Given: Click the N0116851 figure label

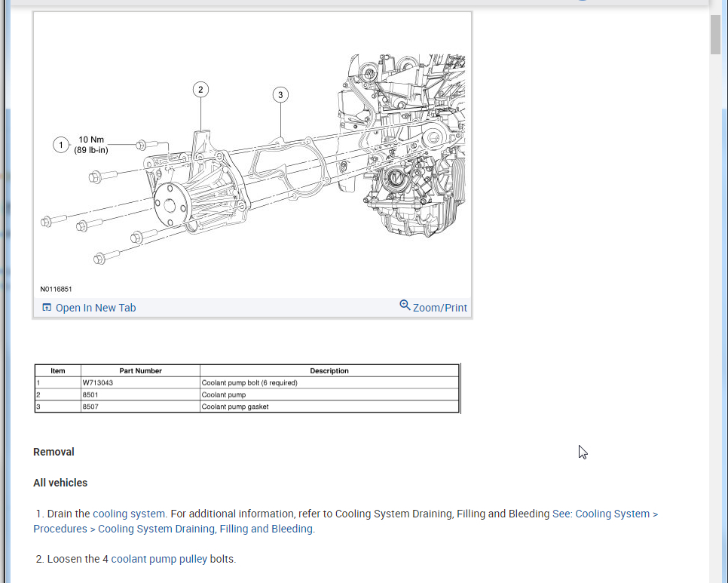Looking at the screenshot, I should pyautogui.click(x=57, y=289).
